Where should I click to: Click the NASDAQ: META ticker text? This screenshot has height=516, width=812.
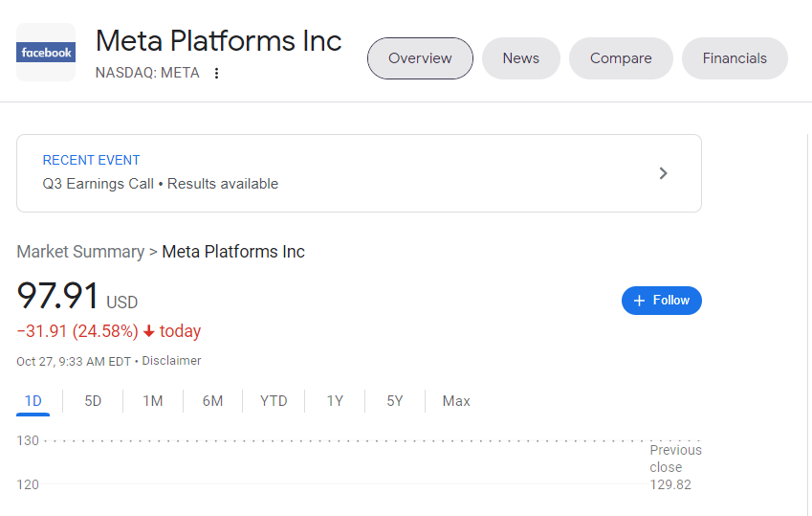tap(147, 73)
